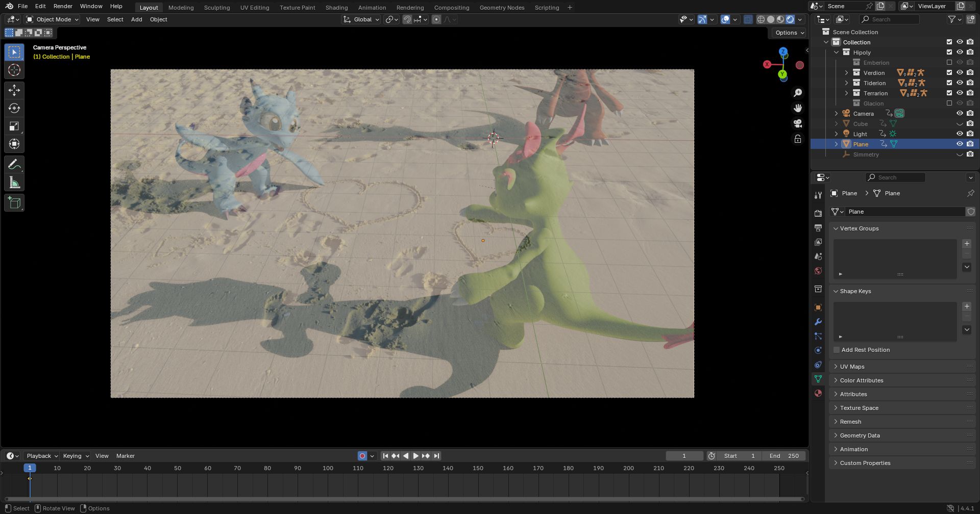Click the viewport zoom magnifier icon
The width and height of the screenshot is (980, 514).
798,93
